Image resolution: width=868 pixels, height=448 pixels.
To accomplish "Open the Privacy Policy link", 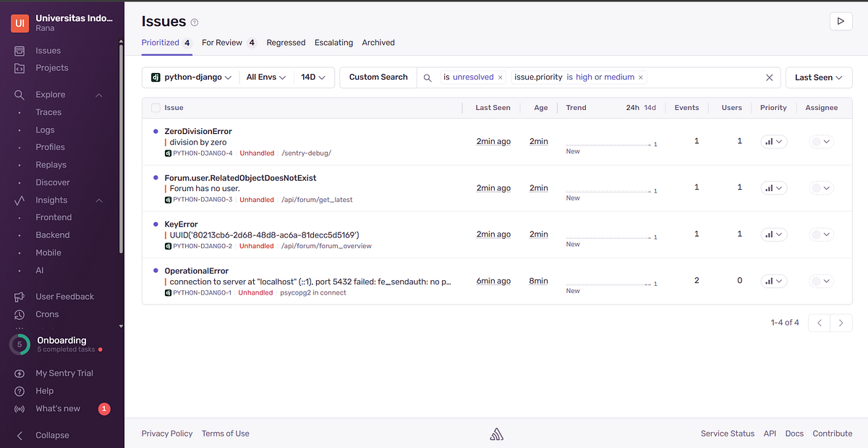I will click(166, 433).
